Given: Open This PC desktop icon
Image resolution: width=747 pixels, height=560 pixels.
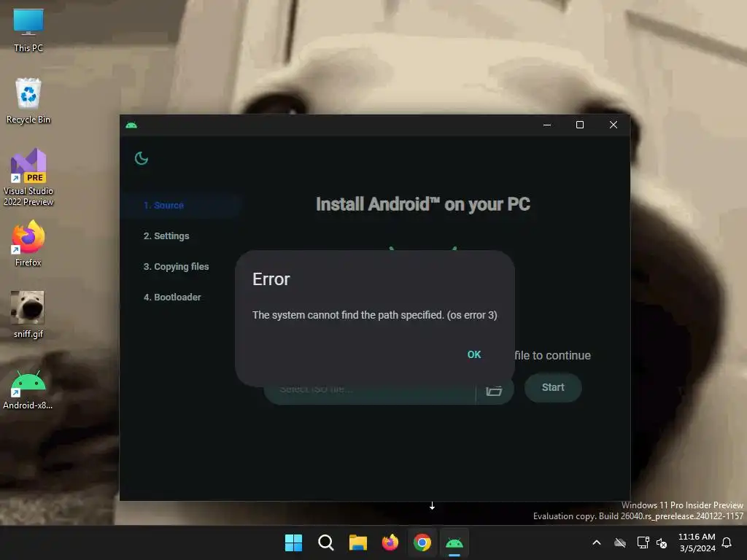Looking at the screenshot, I should [x=28, y=30].
